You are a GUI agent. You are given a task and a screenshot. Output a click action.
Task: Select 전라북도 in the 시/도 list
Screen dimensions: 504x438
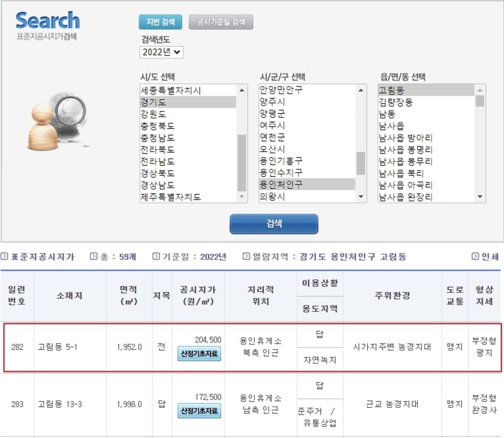tap(188, 149)
